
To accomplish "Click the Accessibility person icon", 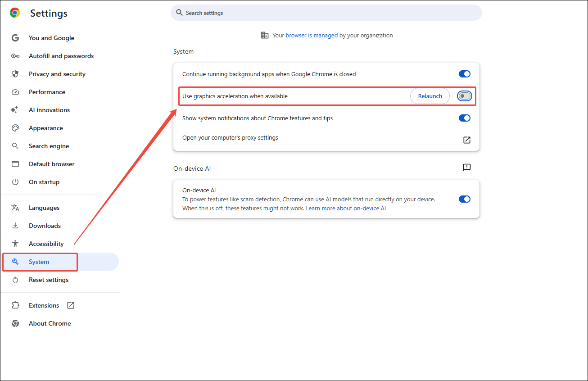I will pyautogui.click(x=15, y=244).
